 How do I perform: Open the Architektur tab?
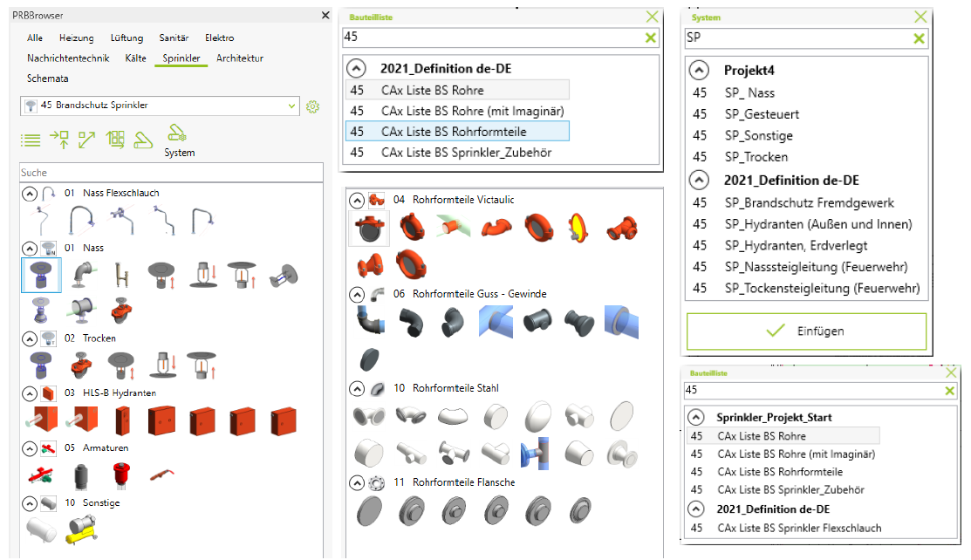240,58
